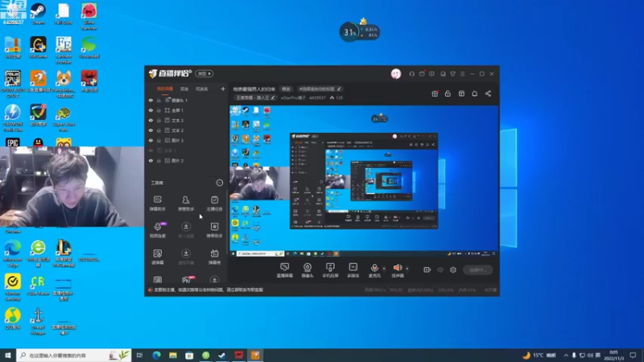Open the 读弹幕 tool icon
The image size is (644, 362).
tap(157, 257)
